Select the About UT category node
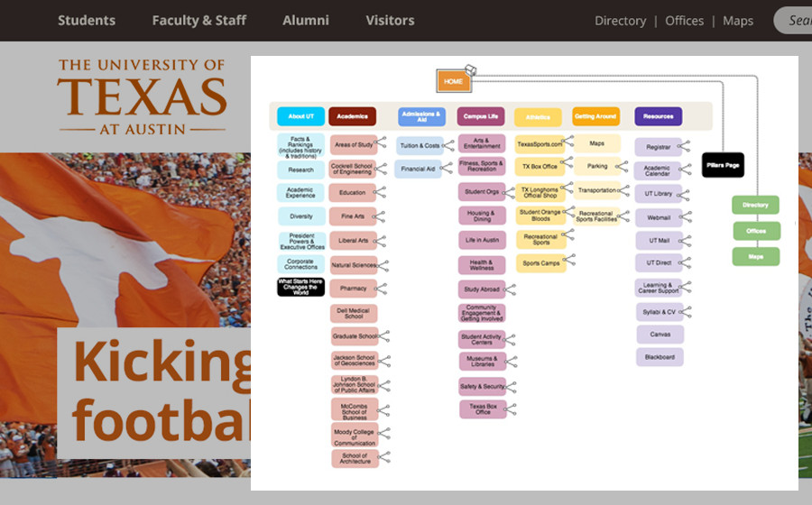 (x=300, y=116)
